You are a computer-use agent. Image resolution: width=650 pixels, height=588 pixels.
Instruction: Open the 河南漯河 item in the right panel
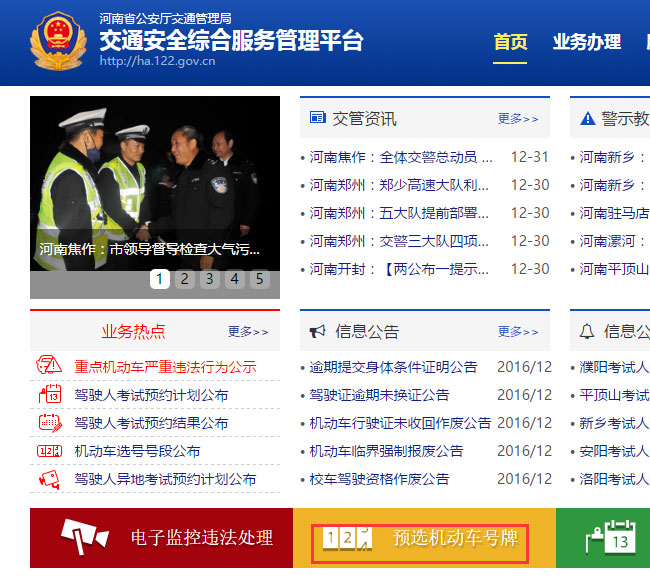(613, 241)
